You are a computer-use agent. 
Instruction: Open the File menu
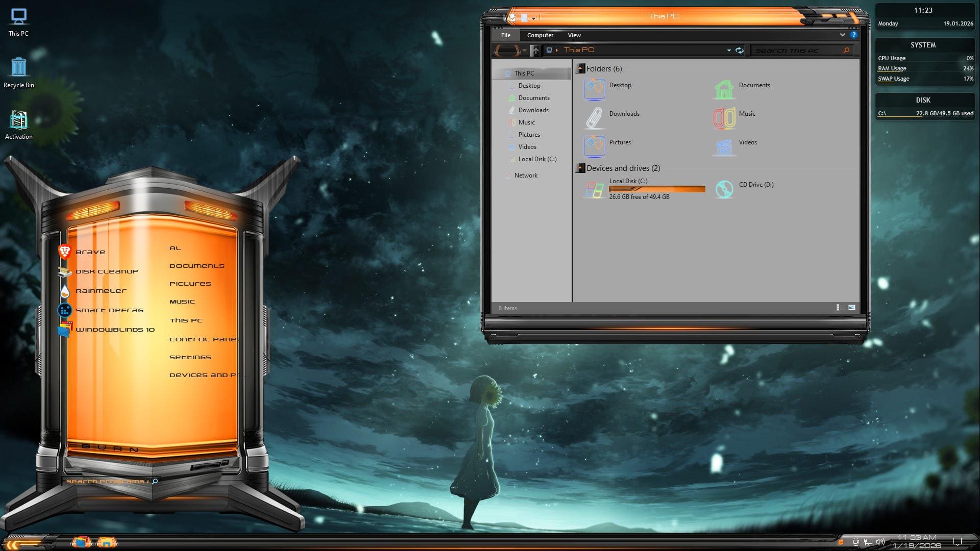tap(506, 35)
